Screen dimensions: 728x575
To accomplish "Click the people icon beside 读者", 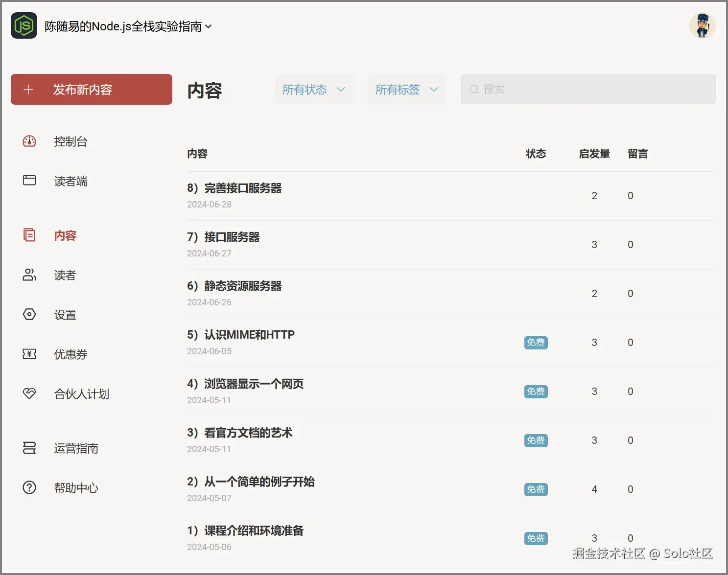I will pyautogui.click(x=29, y=275).
